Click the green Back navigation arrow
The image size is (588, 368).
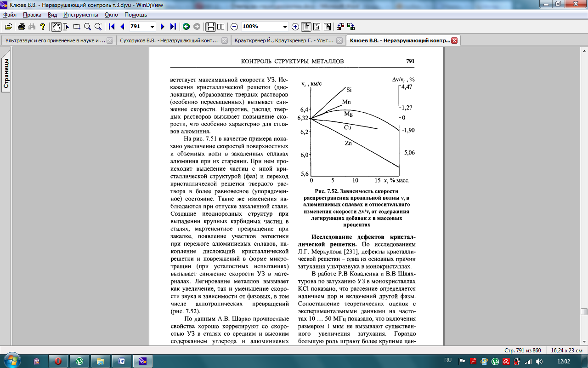187,27
